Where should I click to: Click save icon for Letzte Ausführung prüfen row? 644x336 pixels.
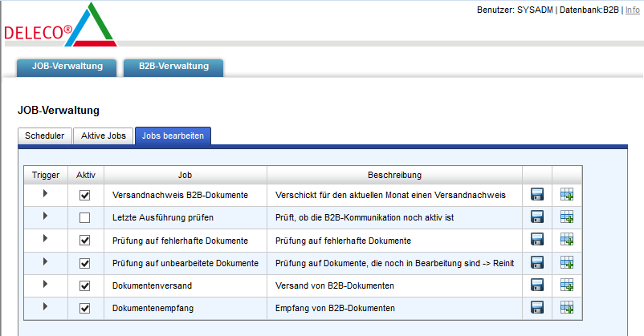pos(537,217)
